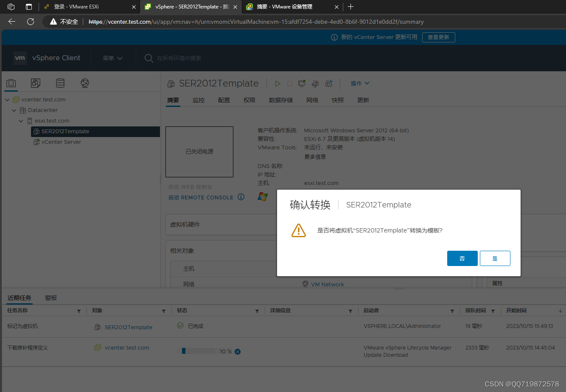Click the not-secure warning icon
Image resolution: width=566 pixels, height=392 pixels.
coord(53,22)
